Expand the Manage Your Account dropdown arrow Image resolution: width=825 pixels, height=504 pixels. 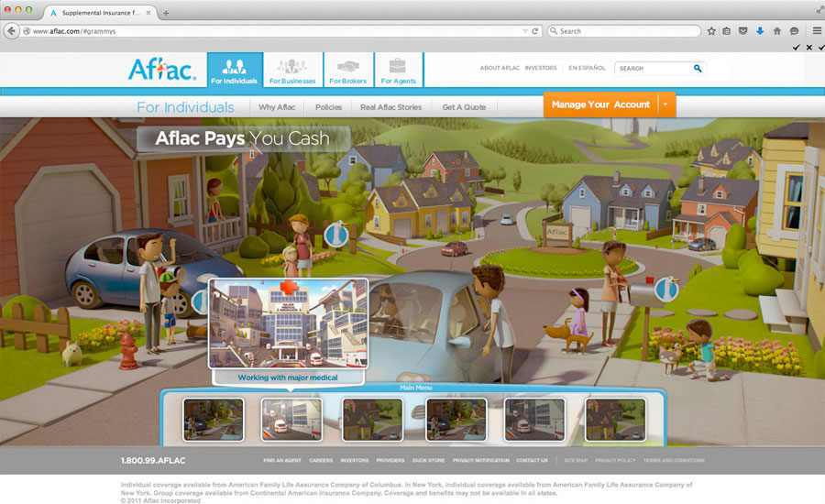tap(665, 104)
